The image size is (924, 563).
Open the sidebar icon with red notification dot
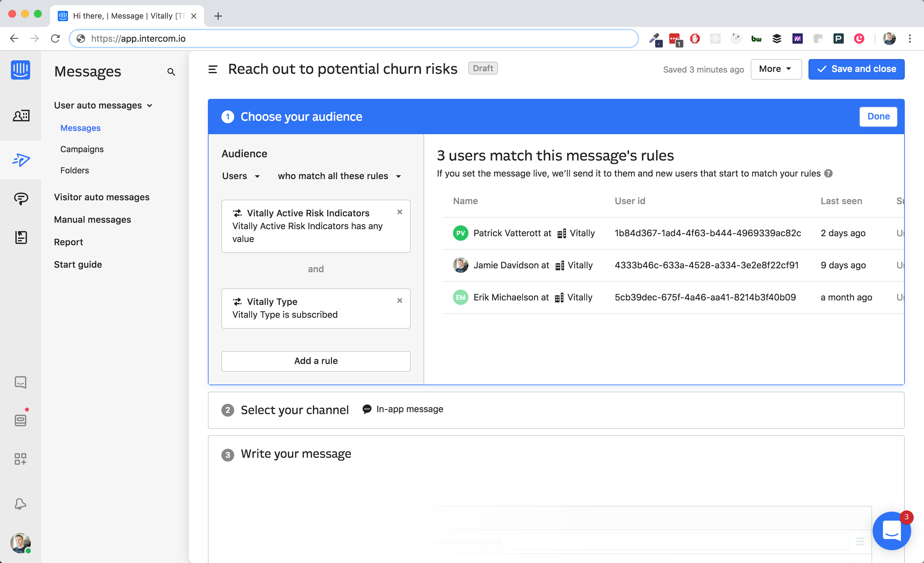(21, 420)
